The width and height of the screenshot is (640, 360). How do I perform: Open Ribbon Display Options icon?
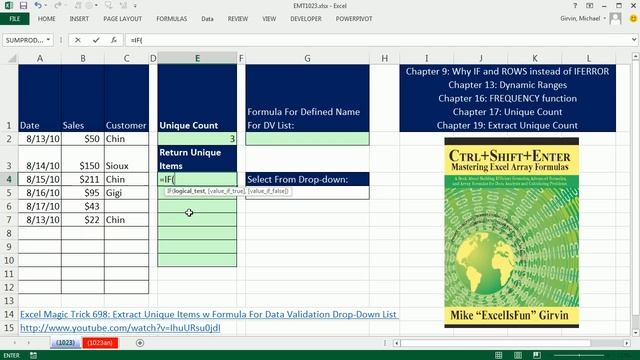590,6
